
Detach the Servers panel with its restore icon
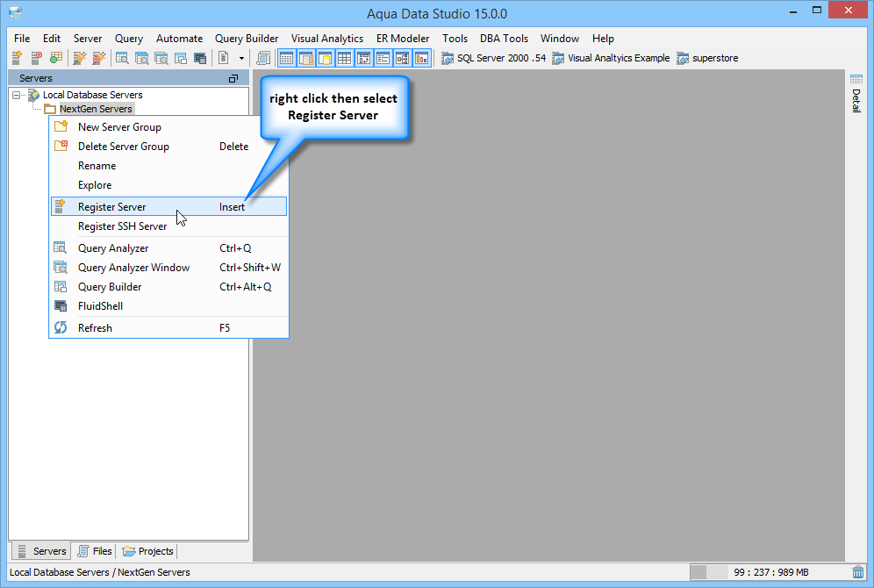click(x=233, y=79)
